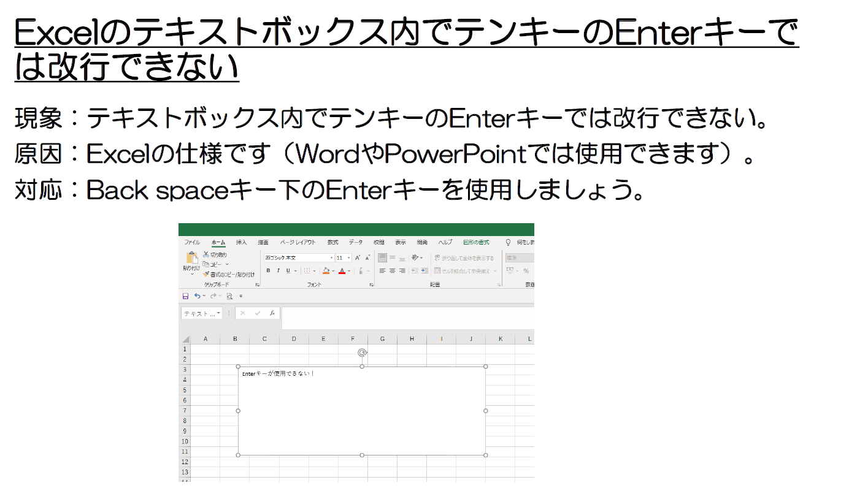Click Merge and Center (セルを結合して中央揃え)
This screenshot has width=868, height=488.
462,271
